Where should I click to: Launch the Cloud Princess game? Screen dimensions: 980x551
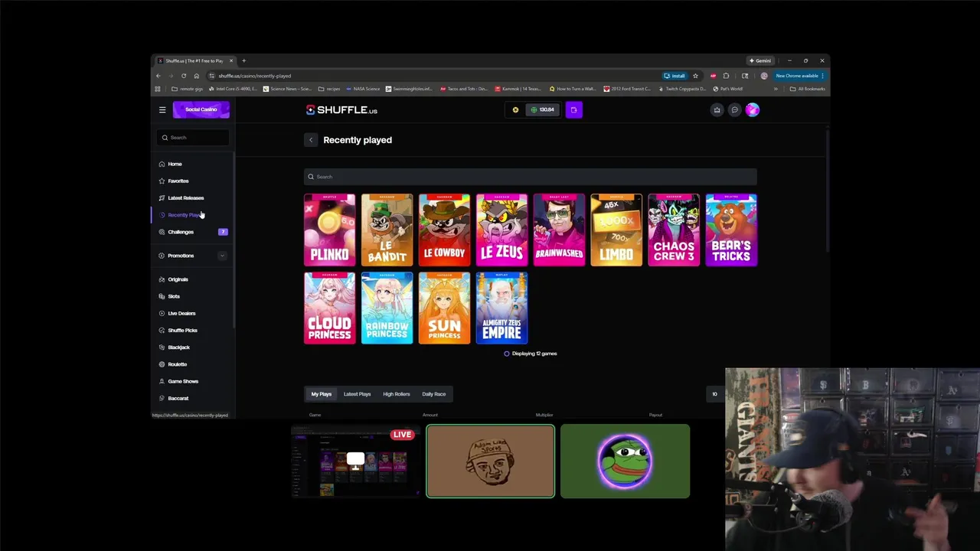(x=329, y=308)
